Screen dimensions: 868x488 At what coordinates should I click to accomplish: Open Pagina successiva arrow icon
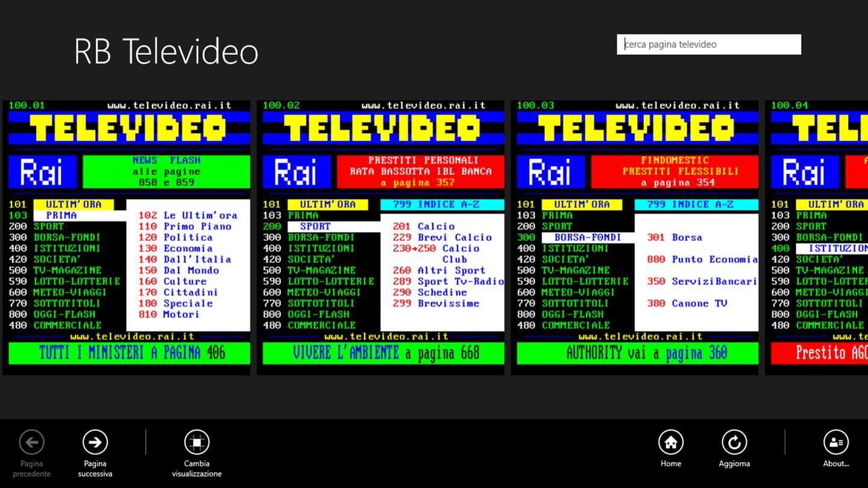point(95,443)
